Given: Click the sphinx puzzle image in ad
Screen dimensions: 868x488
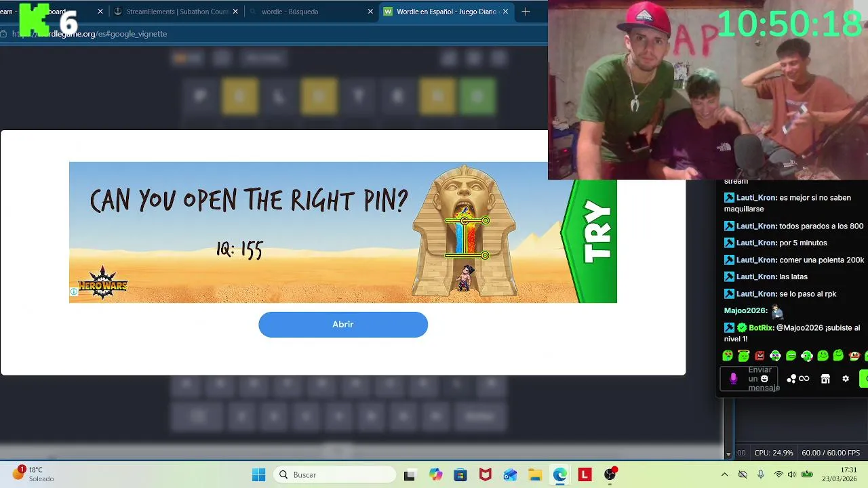Looking at the screenshot, I should click(465, 232).
